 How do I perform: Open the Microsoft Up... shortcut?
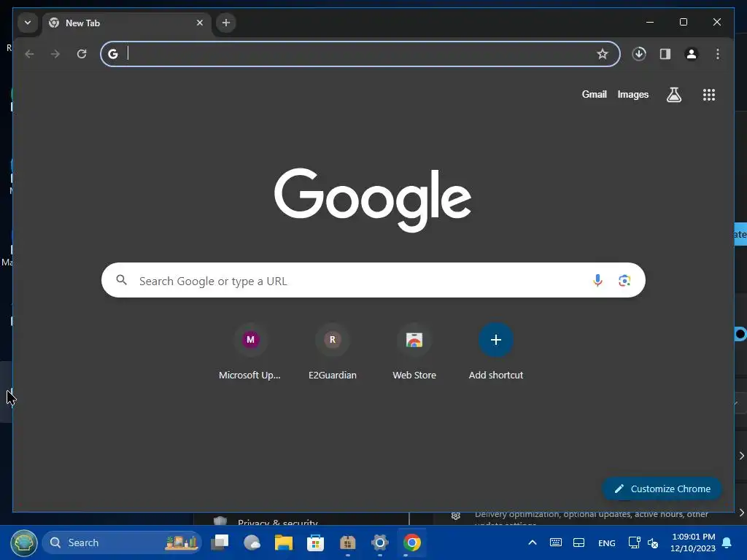pyautogui.click(x=250, y=351)
